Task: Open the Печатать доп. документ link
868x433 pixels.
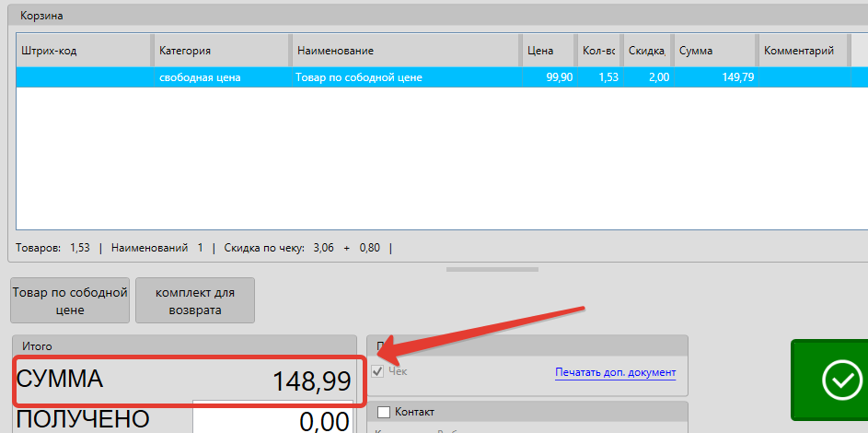Action: tap(615, 372)
